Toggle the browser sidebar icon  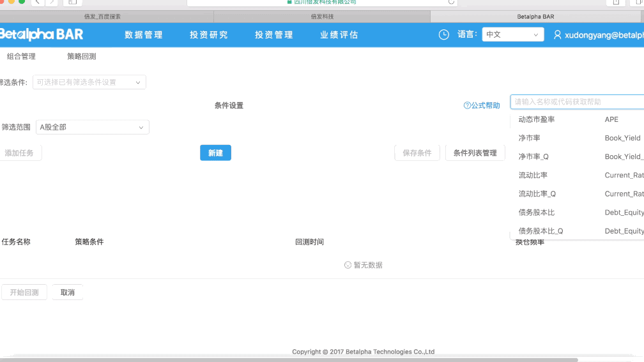(73, 2)
